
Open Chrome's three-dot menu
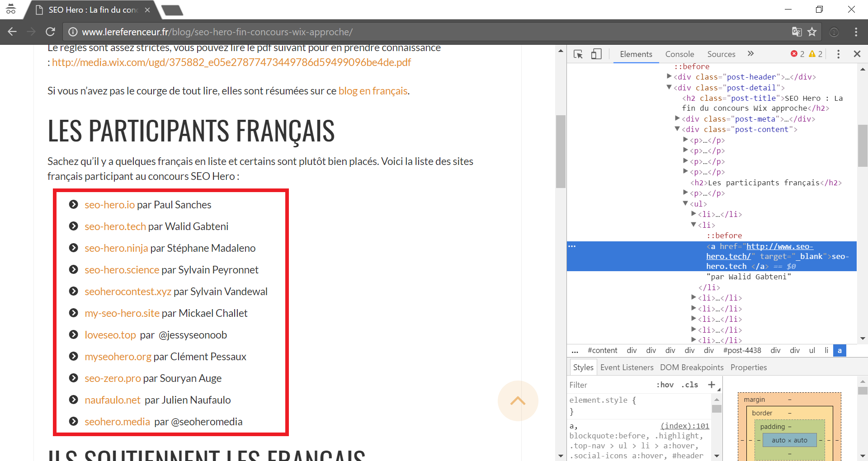856,32
